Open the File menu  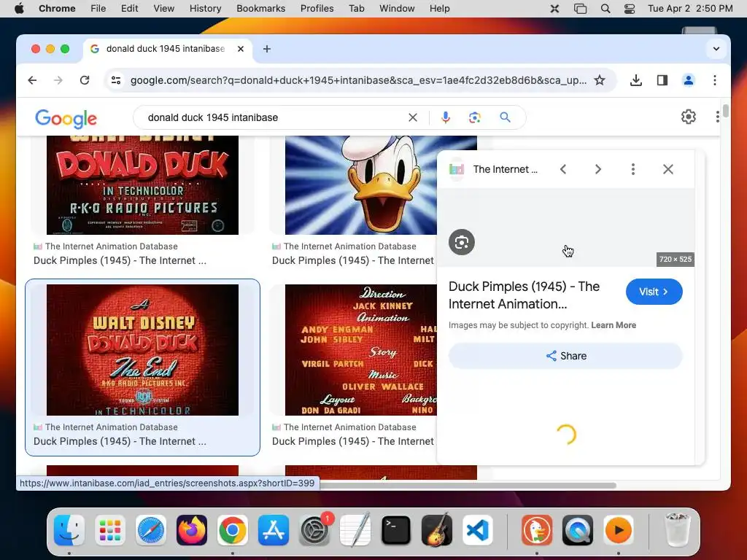[x=98, y=9]
